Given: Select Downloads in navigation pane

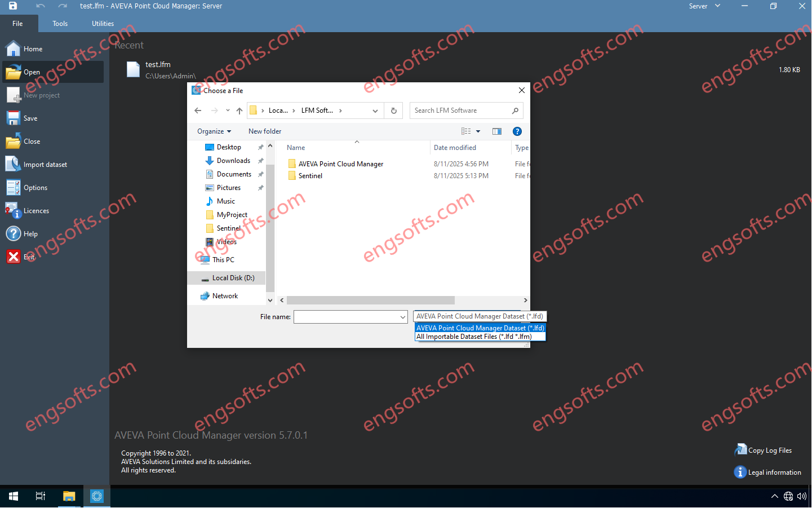Looking at the screenshot, I should pos(233,161).
